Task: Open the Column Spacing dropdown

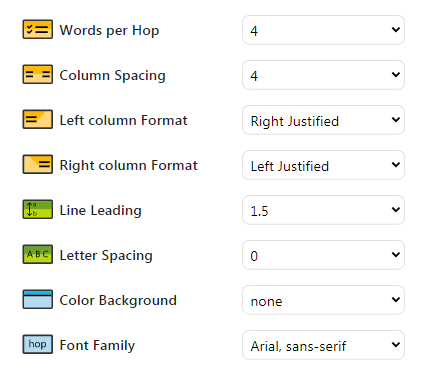Action: (323, 75)
